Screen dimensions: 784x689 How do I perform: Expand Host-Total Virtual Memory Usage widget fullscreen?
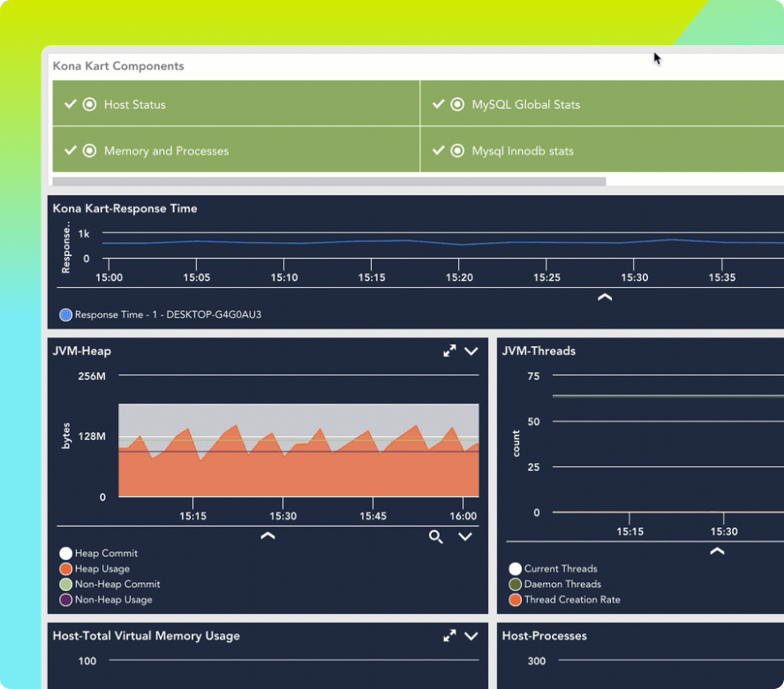pos(449,635)
